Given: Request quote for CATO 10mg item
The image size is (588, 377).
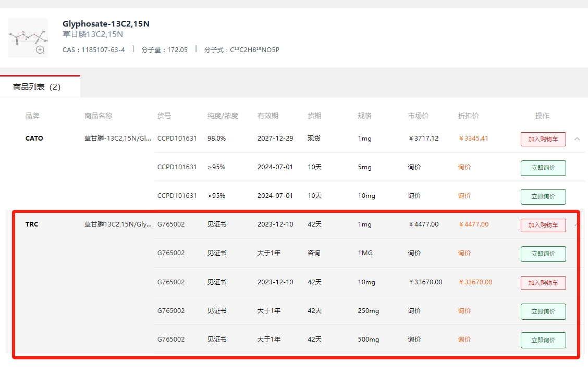Looking at the screenshot, I should 543,196.
